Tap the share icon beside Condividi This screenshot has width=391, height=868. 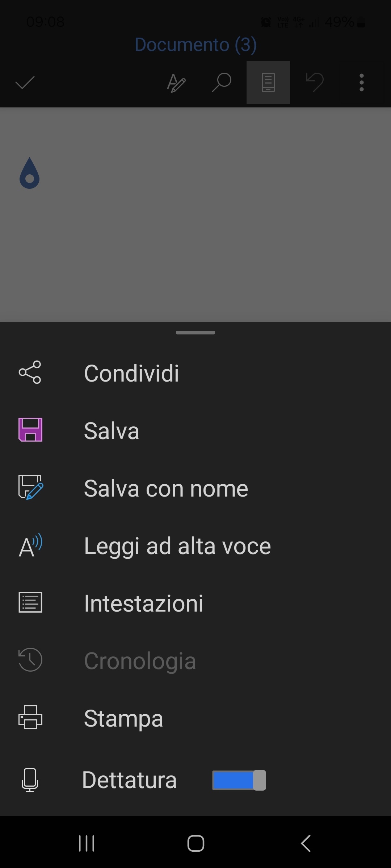[x=30, y=372]
